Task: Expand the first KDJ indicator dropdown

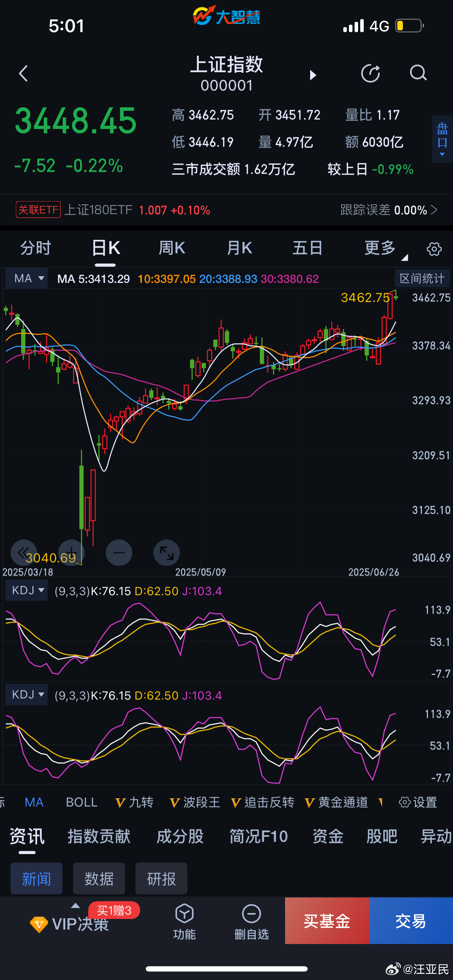Action: [26, 591]
